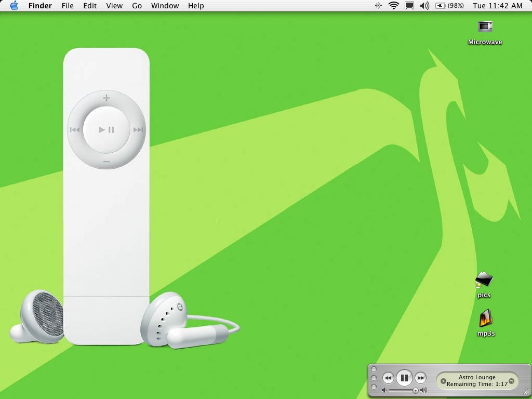Viewport: 532px width, 399px height.
Task: Open the File menu
Action: (68, 6)
